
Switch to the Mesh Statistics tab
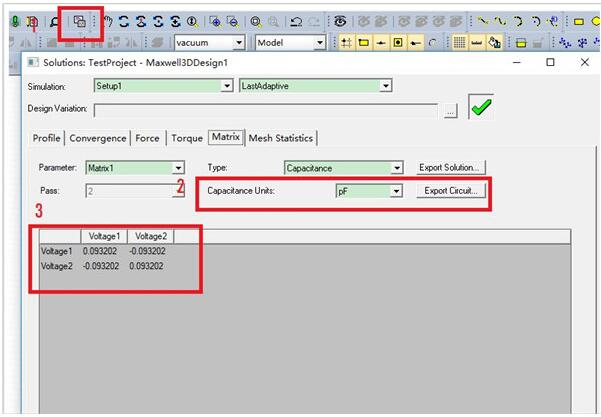281,138
